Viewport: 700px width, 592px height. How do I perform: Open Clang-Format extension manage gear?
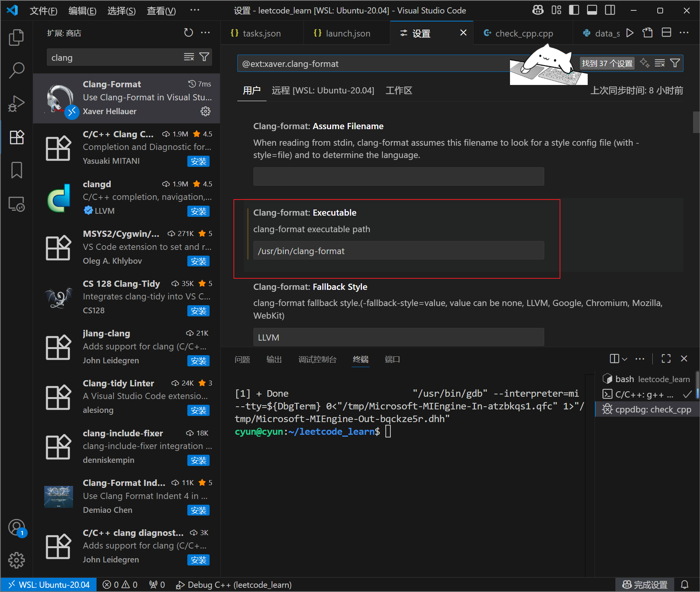click(x=205, y=111)
